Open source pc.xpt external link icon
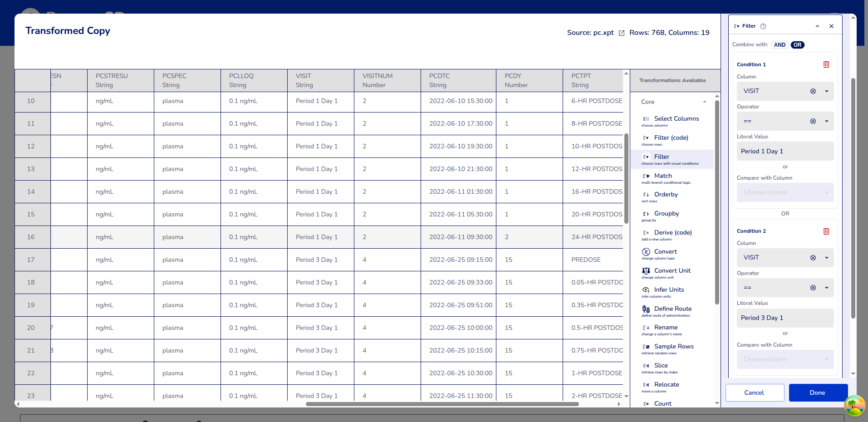868x422 pixels. [622, 33]
